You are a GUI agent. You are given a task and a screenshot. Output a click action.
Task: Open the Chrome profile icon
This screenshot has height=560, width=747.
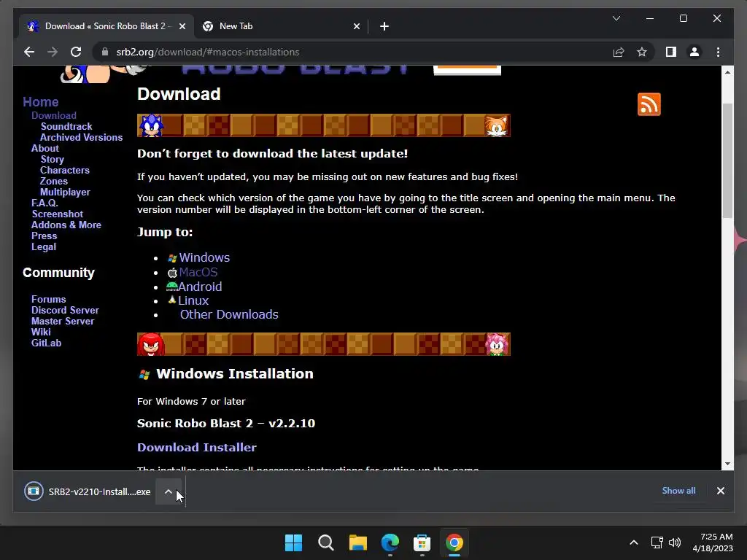point(694,52)
